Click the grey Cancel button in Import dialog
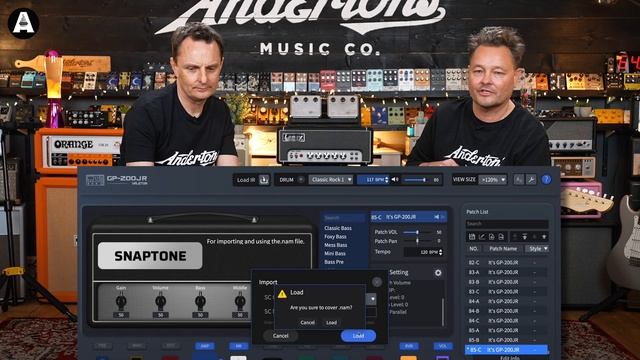 pyautogui.click(x=280, y=336)
